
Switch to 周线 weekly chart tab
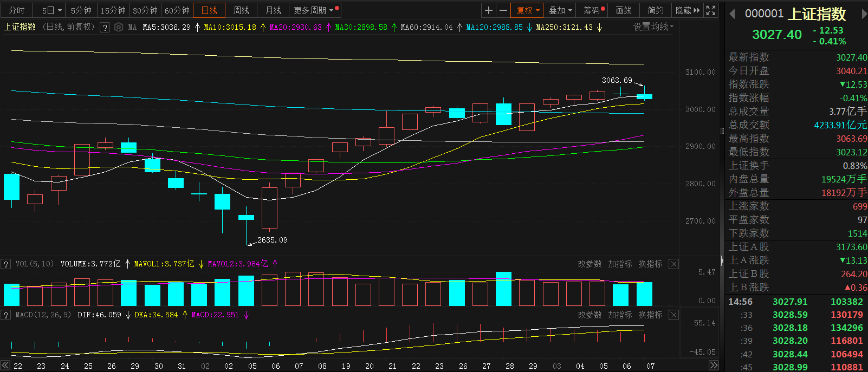click(x=241, y=10)
